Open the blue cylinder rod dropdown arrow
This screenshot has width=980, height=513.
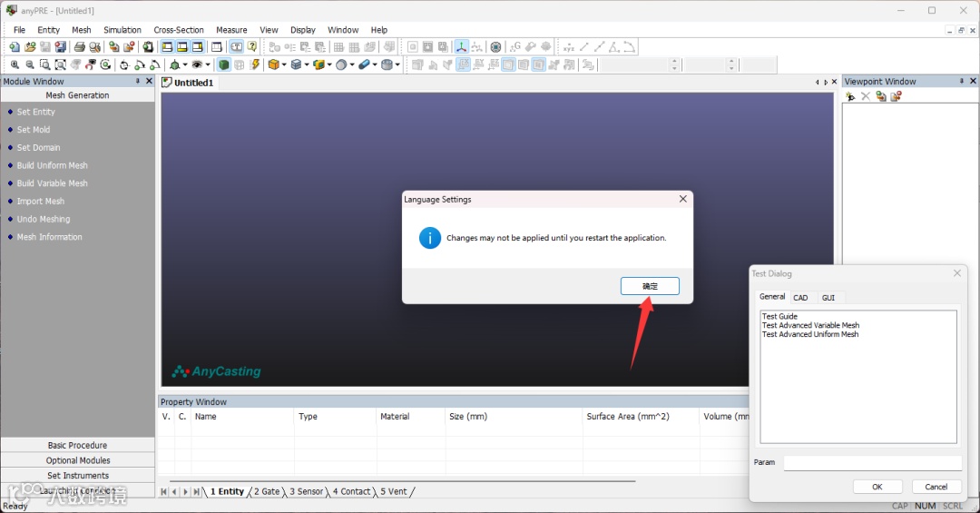pos(375,64)
